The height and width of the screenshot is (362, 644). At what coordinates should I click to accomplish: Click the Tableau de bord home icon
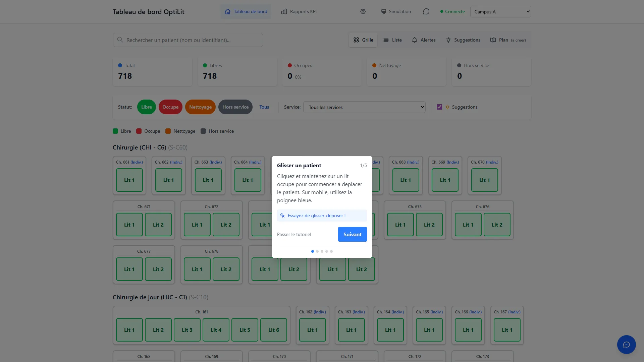(x=227, y=11)
